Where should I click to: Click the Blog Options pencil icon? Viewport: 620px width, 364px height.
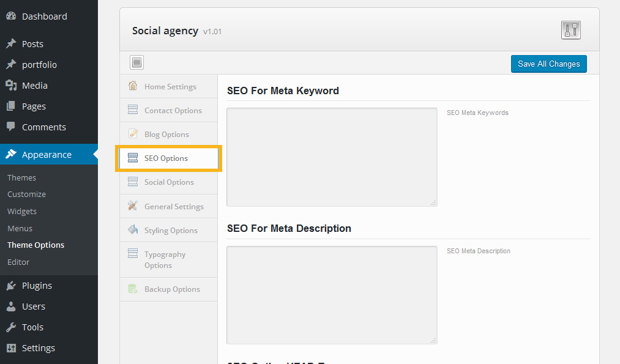(133, 133)
